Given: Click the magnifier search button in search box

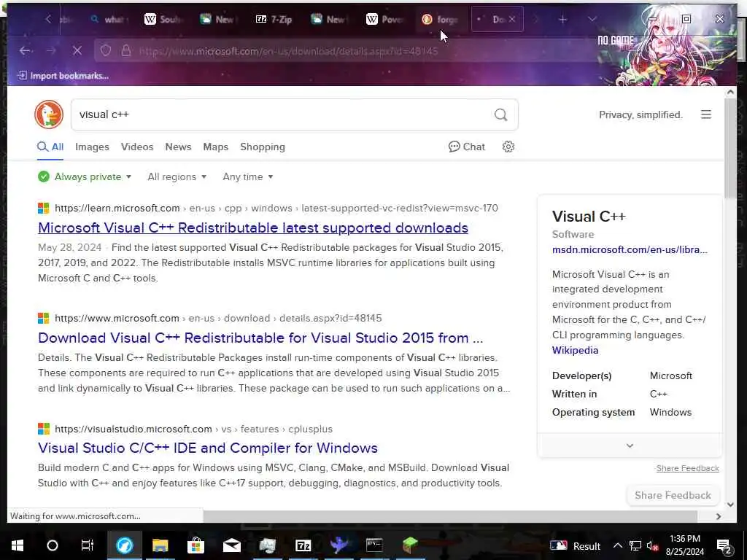Looking at the screenshot, I should coord(500,114).
